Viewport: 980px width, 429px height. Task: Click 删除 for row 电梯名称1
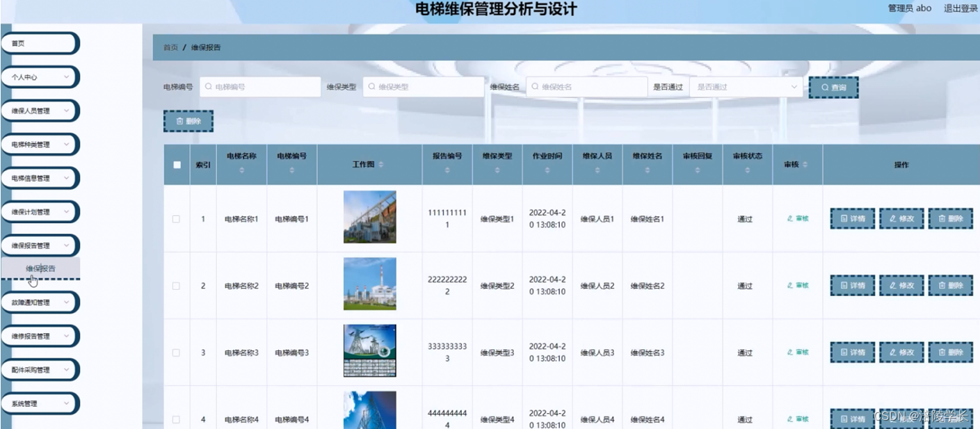[x=951, y=218]
